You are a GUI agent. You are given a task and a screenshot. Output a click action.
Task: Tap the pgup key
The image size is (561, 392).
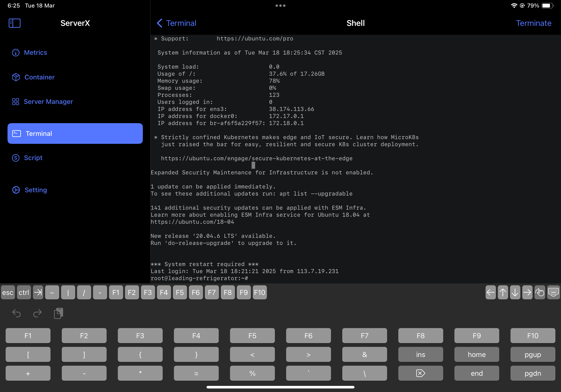coord(533,354)
